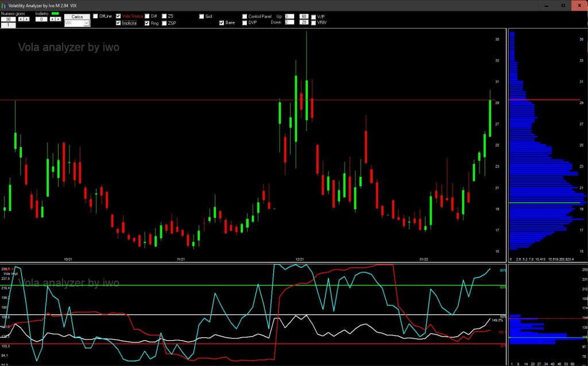This screenshot has height=366, width=588.
Task: Enable the Grd grid checkbox
Action: tap(202, 16)
